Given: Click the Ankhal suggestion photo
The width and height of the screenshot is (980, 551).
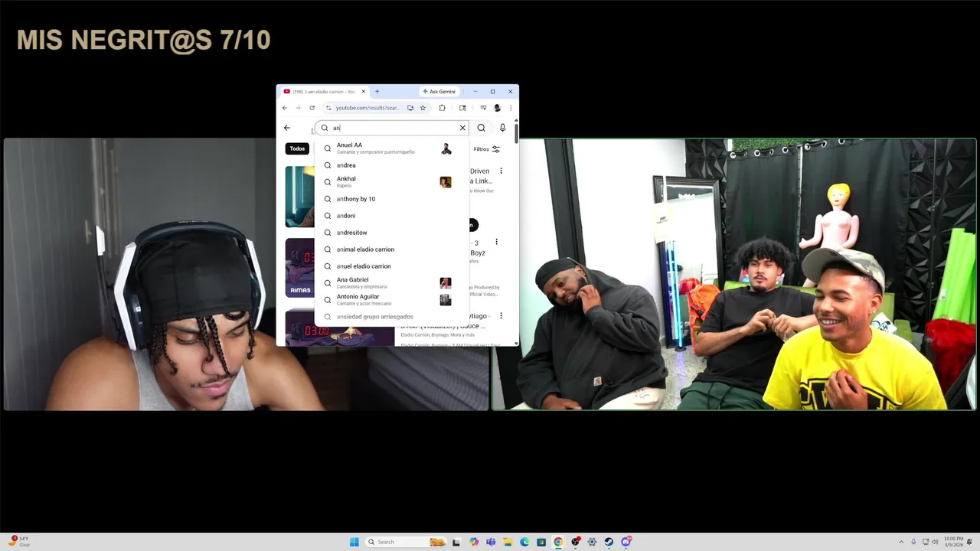Looking at the screenshot, I should click(446, 182).
